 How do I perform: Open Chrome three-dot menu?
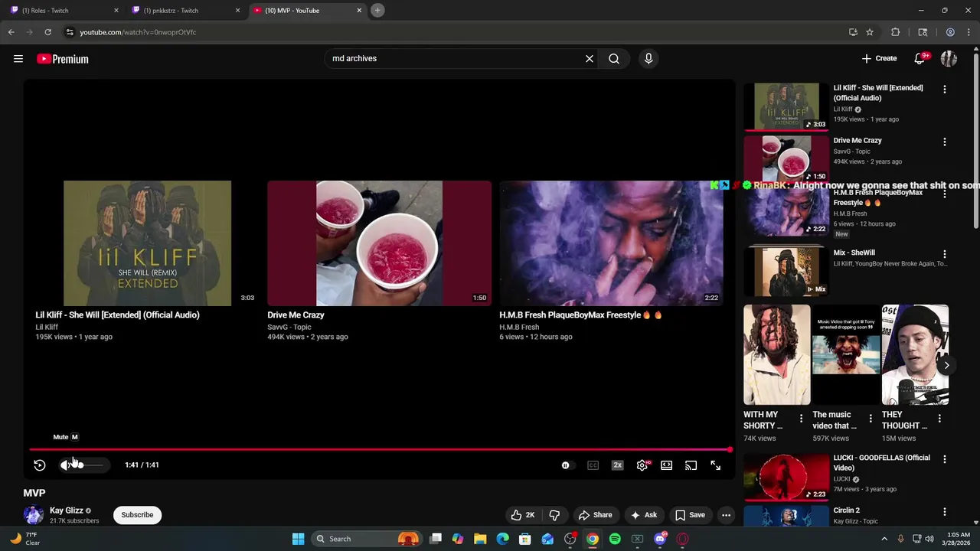(x=969, y=32)
